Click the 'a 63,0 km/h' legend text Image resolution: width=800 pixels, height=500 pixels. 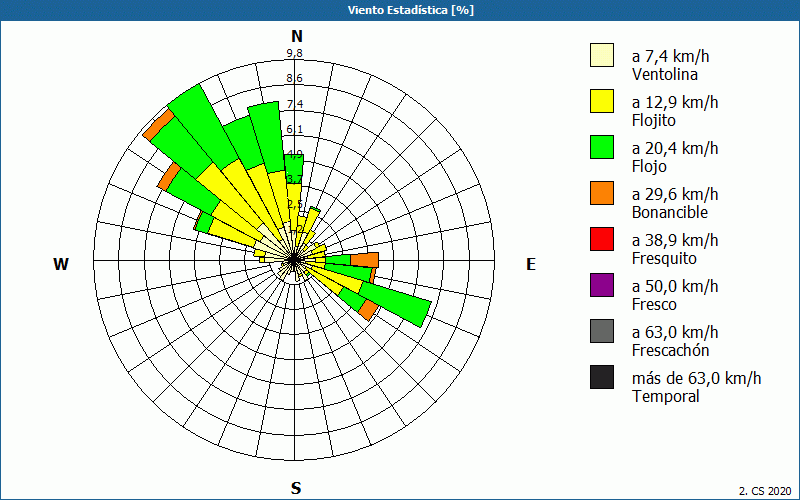(x=675, y=332)
